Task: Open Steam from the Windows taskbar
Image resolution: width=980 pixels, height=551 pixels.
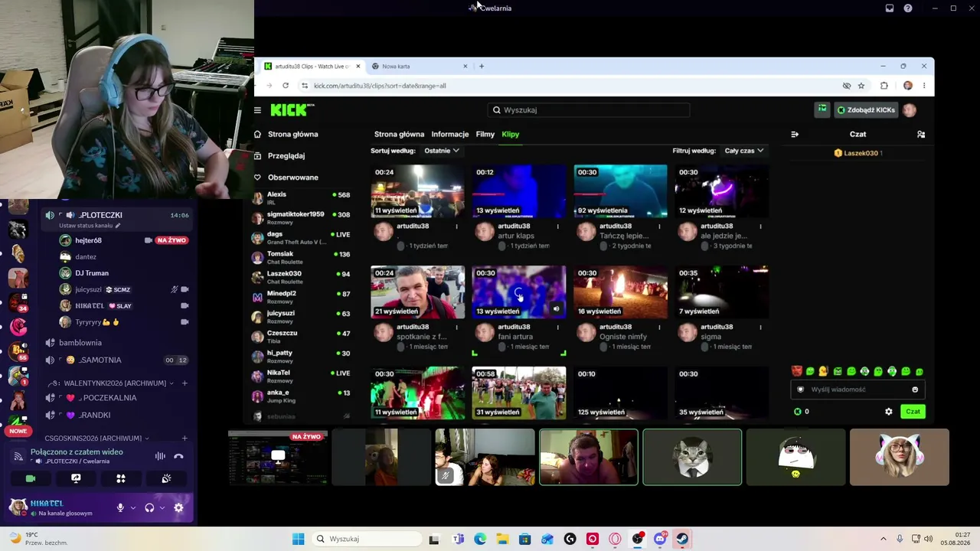Action: pyautogui.click(x=681, y=539)
